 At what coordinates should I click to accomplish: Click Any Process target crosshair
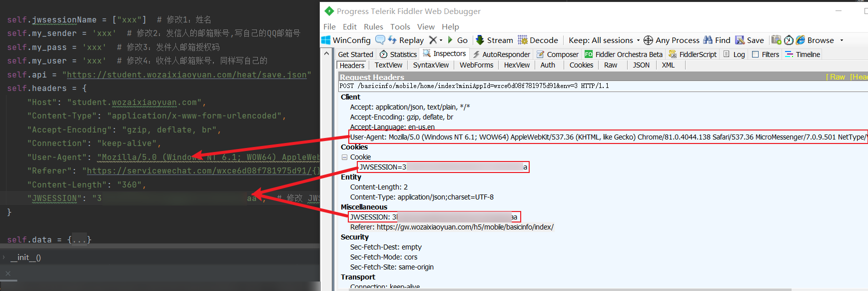pyautogui.click(x=648, y=40)
